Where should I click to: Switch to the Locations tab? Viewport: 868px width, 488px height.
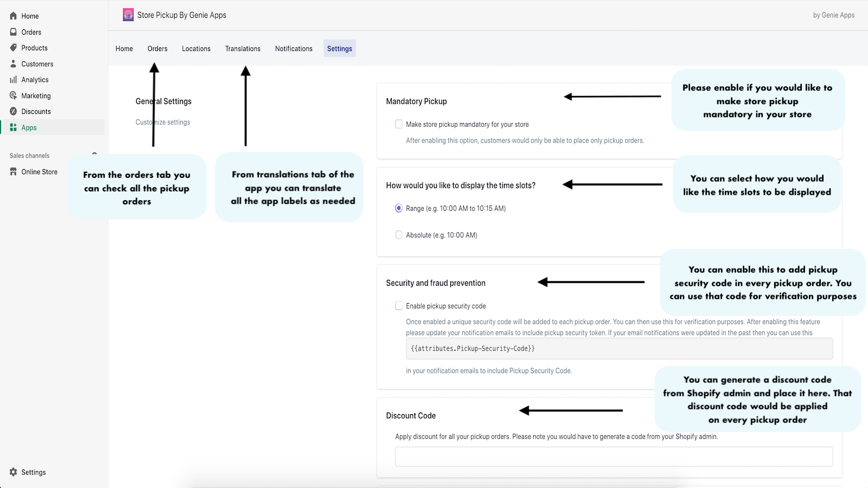point(196,49)
